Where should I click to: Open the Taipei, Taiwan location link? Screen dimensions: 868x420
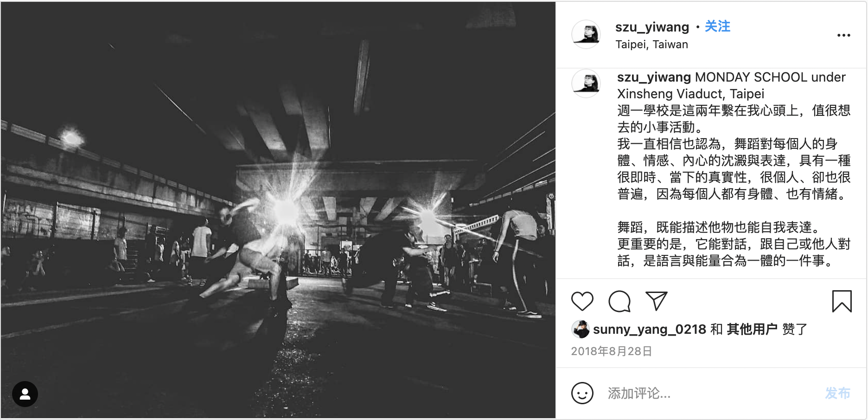click(x=651, y=45)
